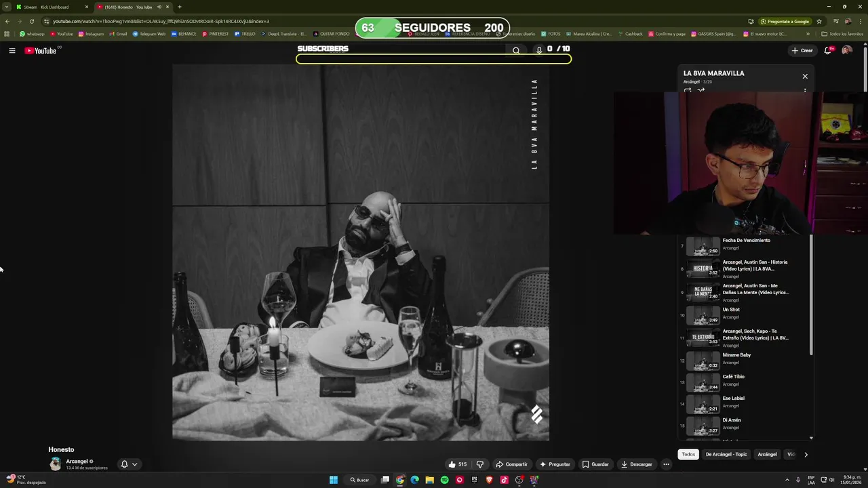Open more actions ellipsis below video
Viewport: 868px width, 488px height.
click(666, 464)
